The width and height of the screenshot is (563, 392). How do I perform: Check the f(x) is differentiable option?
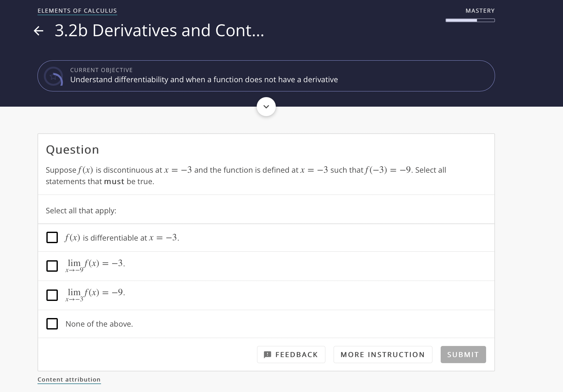[x=52, y=237]
